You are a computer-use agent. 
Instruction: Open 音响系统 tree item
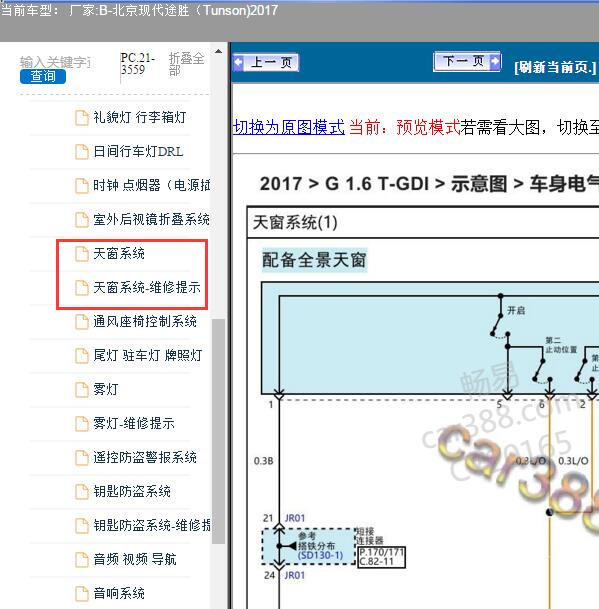tap(119, 593)
